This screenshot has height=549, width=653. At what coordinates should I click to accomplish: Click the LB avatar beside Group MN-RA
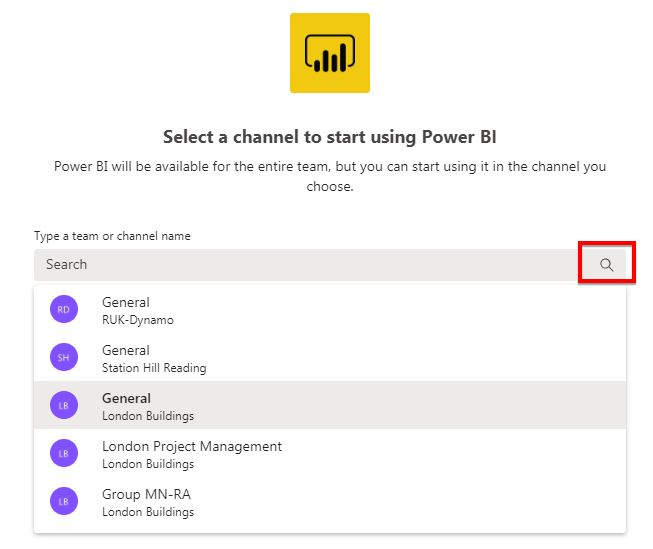tap(64, 501)
